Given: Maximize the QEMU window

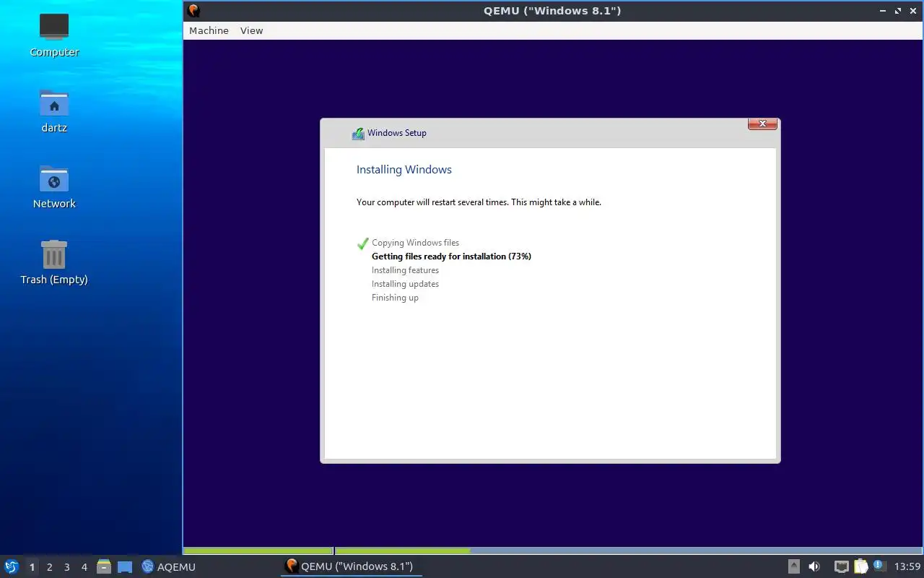Looking at the screenshot, I should coord(898,11).
